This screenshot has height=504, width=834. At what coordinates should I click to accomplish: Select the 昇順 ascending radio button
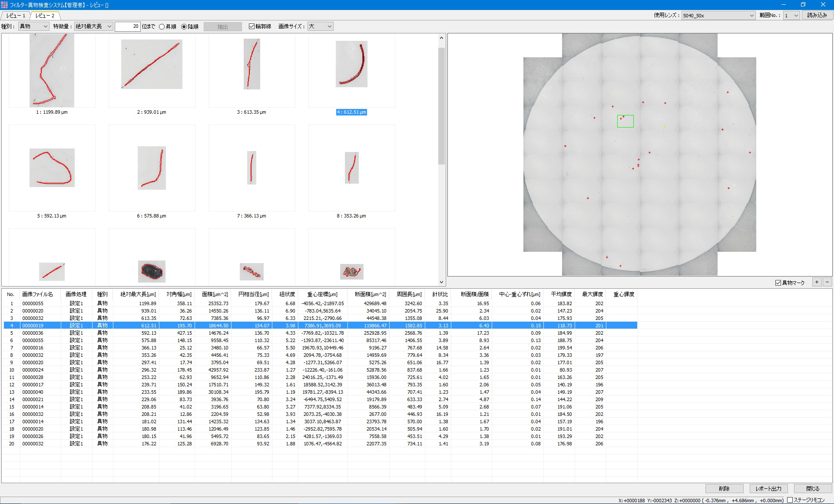coord(162,27)
